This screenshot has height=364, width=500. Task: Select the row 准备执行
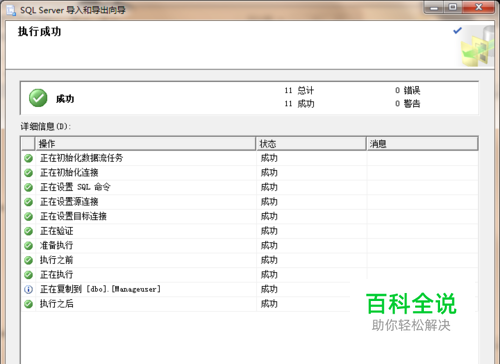(x=249, y=246)
